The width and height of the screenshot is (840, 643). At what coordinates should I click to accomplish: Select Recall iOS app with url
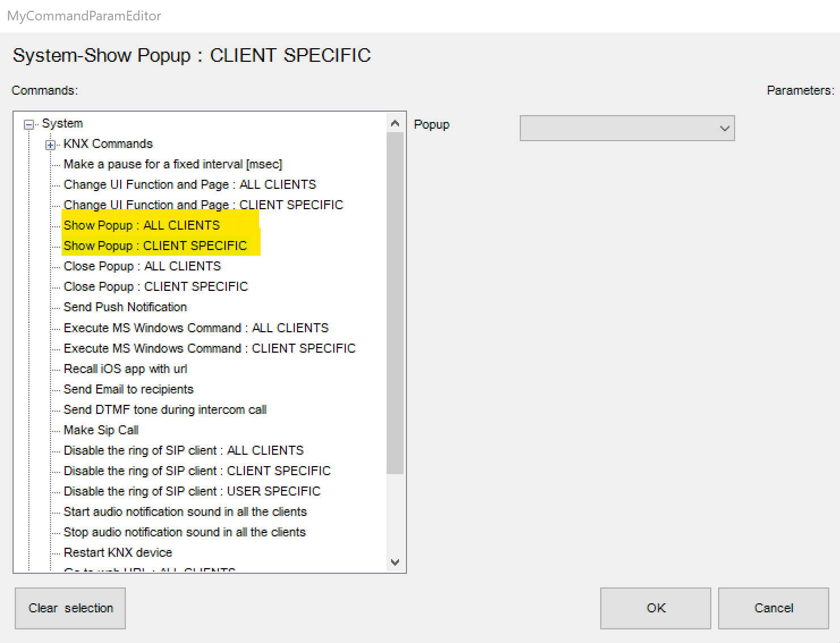coord(125,369)
